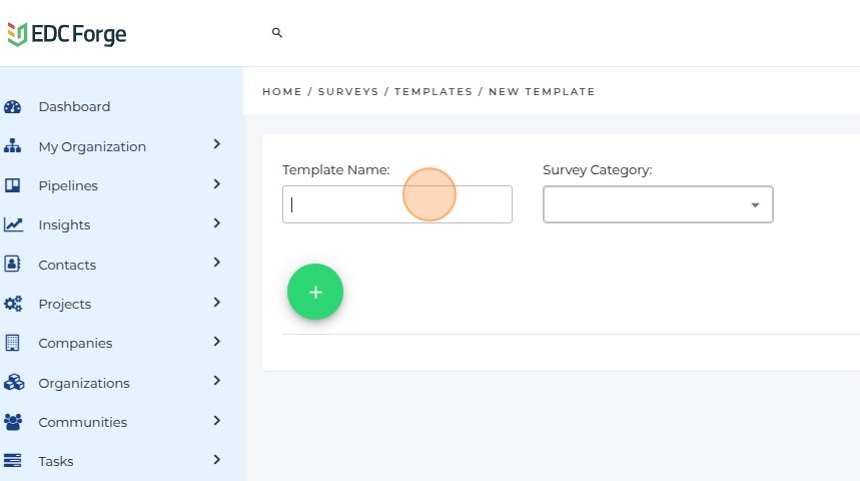Click the Companies building icon
The image size is (860, 481).
(13, 343)
